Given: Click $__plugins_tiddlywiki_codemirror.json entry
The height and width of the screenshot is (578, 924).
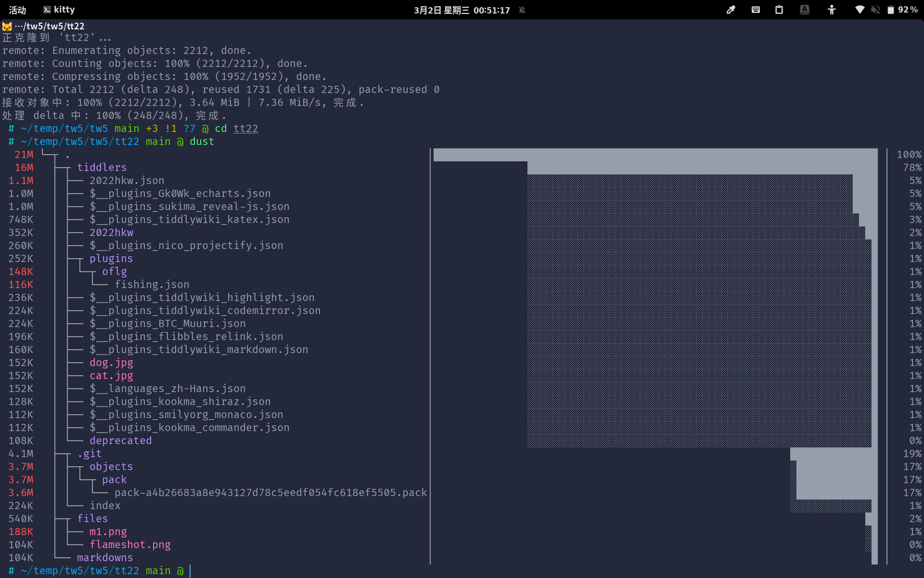Looking at the screenshot, I should tap(205, 311).
